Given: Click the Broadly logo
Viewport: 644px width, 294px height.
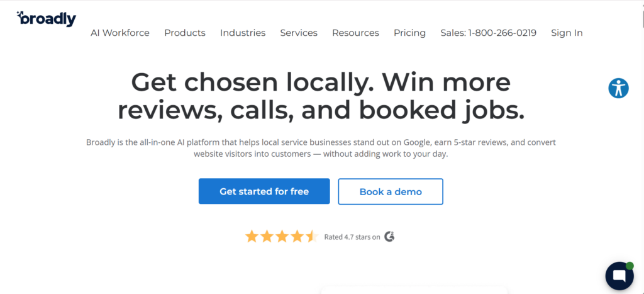Looking at the screenshot, I should point(47,18).
